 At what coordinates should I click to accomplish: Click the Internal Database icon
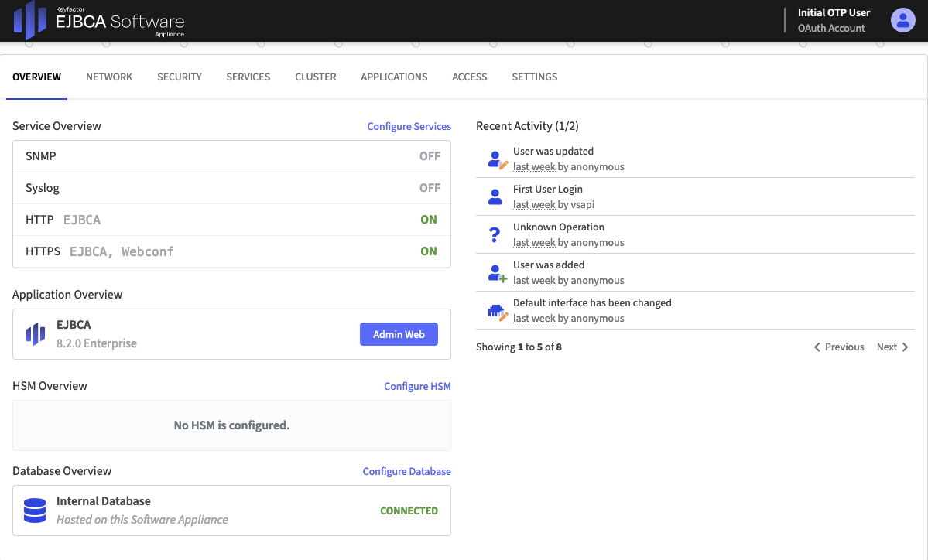point(35,510)
